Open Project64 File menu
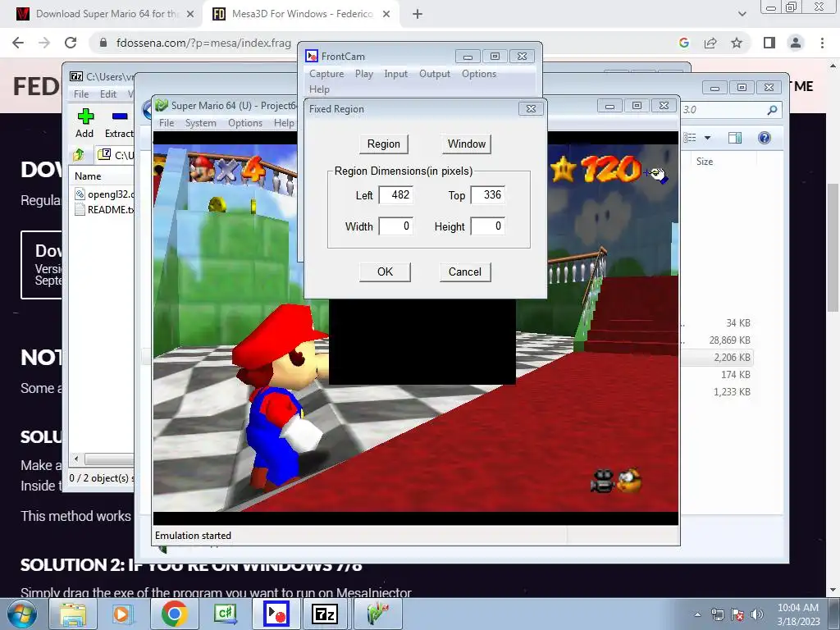840x630 pixels. pos(167,123)
